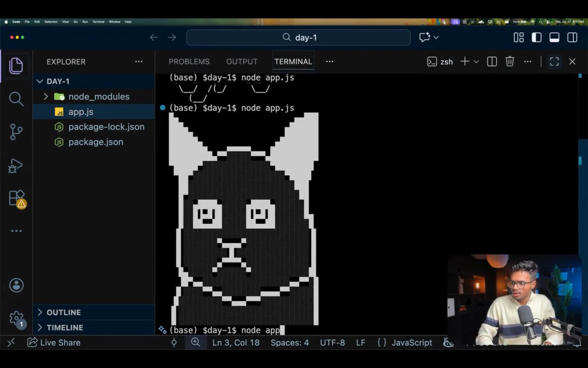Open the Search view in activity bar
Viewport: 588px width, 368px height.
click(x=16, y=99)
